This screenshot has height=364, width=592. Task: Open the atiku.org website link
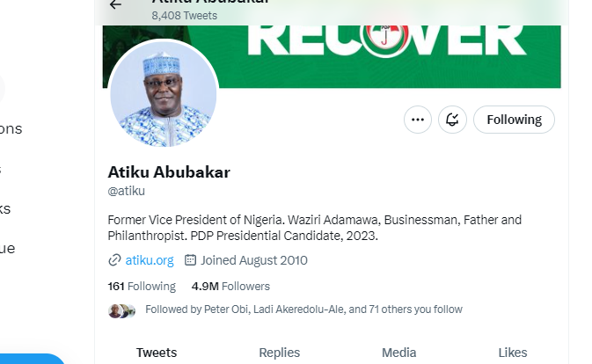pos(150,260)
